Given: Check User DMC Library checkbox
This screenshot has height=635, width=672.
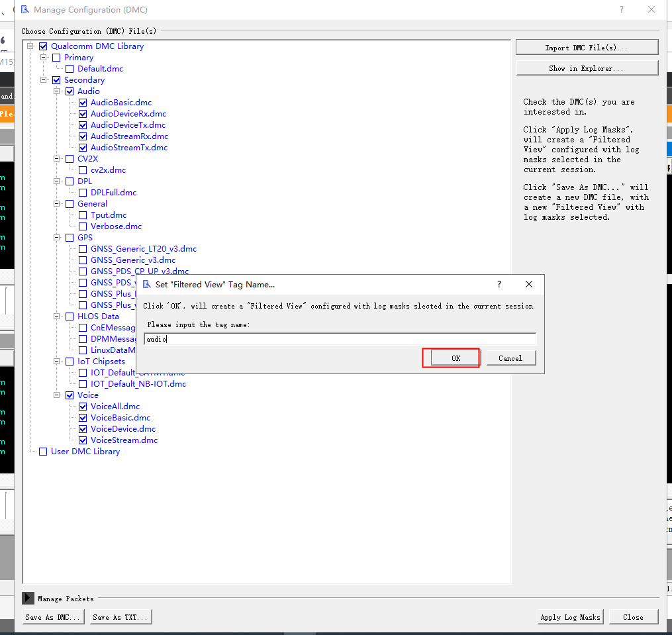Looking at the screenshot, I should 43,452.
